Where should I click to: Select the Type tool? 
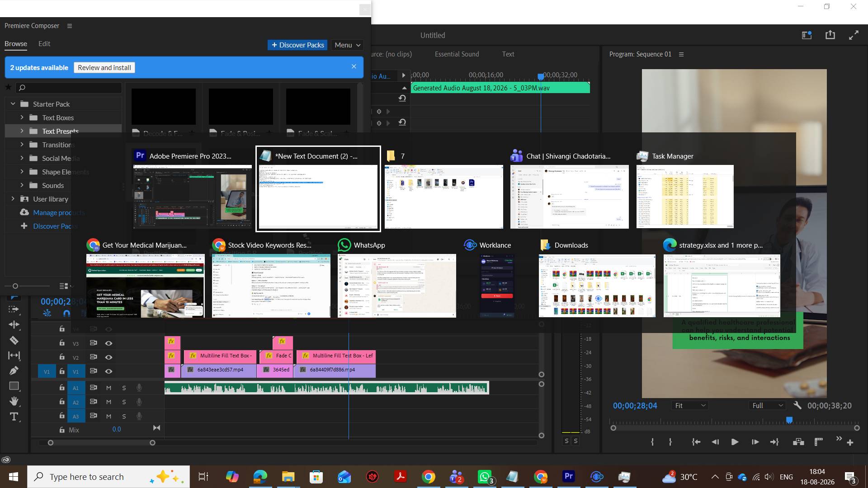(x=14, y=417)
